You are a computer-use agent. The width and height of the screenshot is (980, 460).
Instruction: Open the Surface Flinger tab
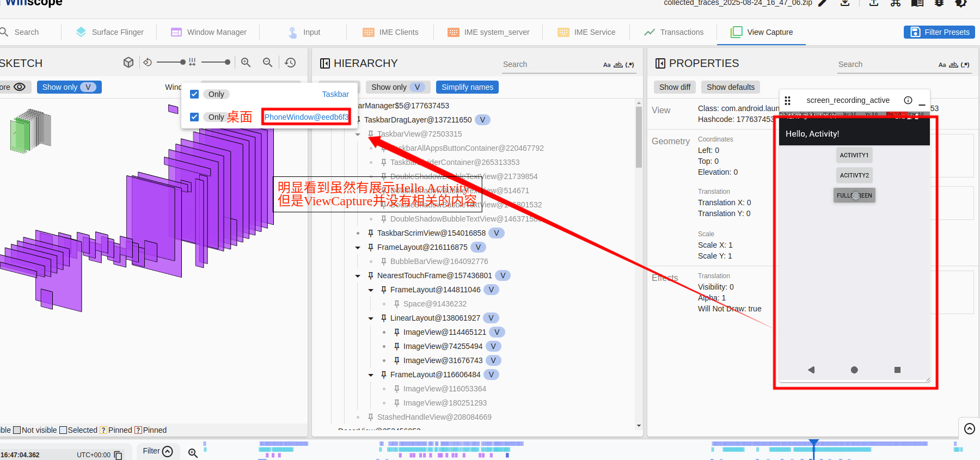coord(110,32)
